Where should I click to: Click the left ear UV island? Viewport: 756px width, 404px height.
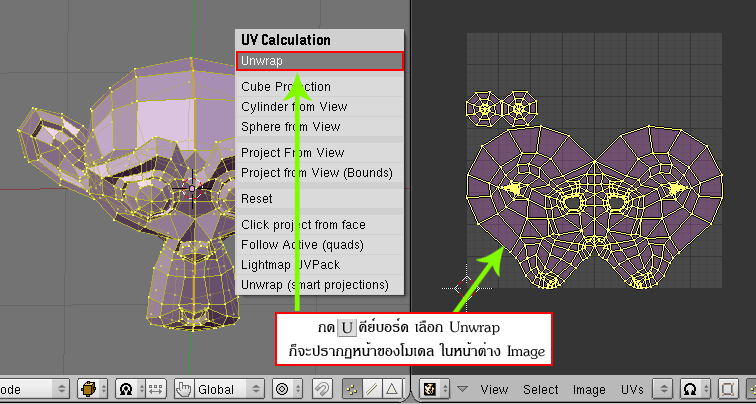pyautogui.click(x=484, y=110)
